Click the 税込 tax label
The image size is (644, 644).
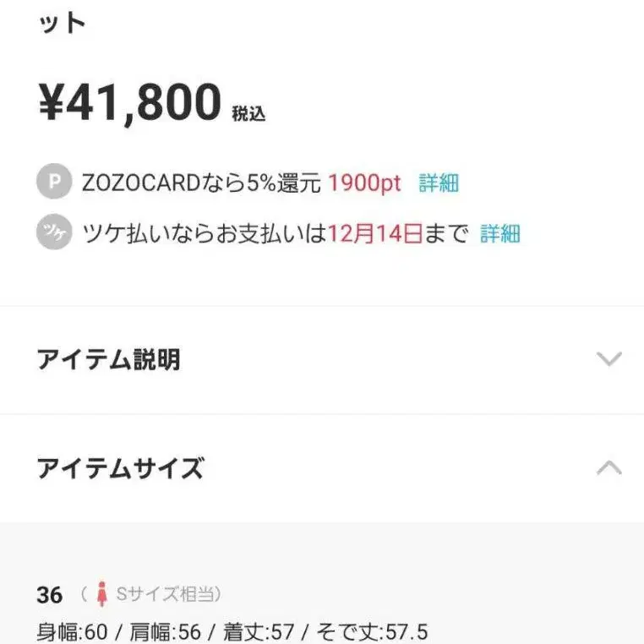coord(248,113)
